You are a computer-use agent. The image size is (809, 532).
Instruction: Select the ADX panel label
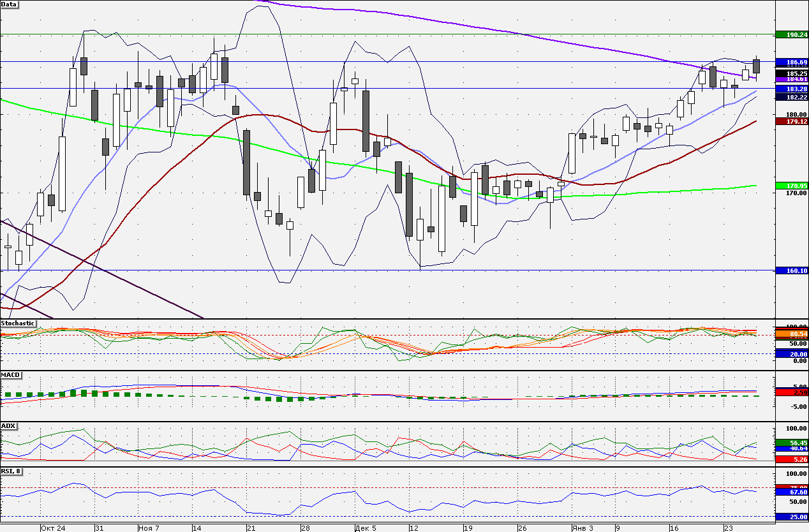click(8, 425)
